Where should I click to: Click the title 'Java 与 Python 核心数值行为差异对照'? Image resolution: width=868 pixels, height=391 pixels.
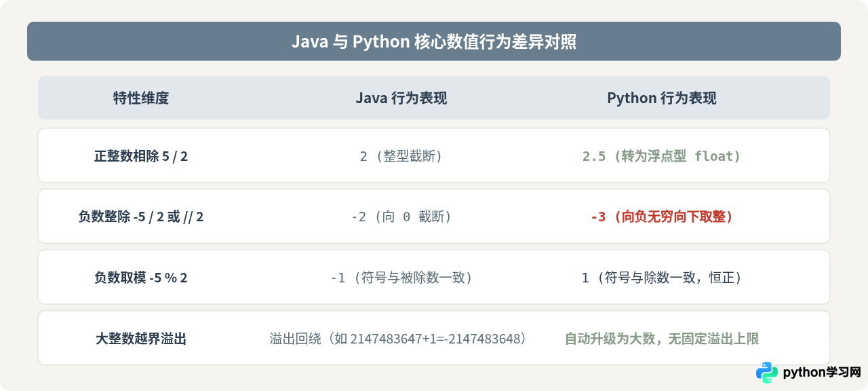pos(434,41)
